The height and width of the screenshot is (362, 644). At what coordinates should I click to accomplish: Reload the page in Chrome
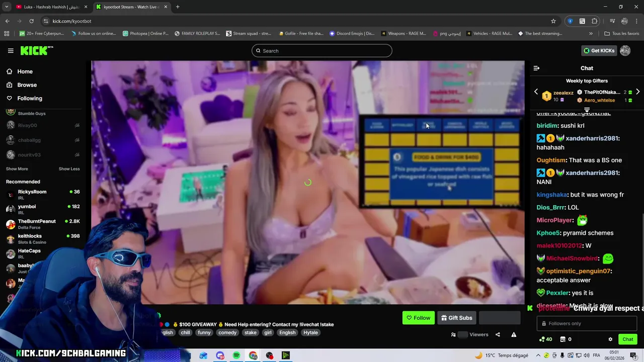(x=31, y=21)
